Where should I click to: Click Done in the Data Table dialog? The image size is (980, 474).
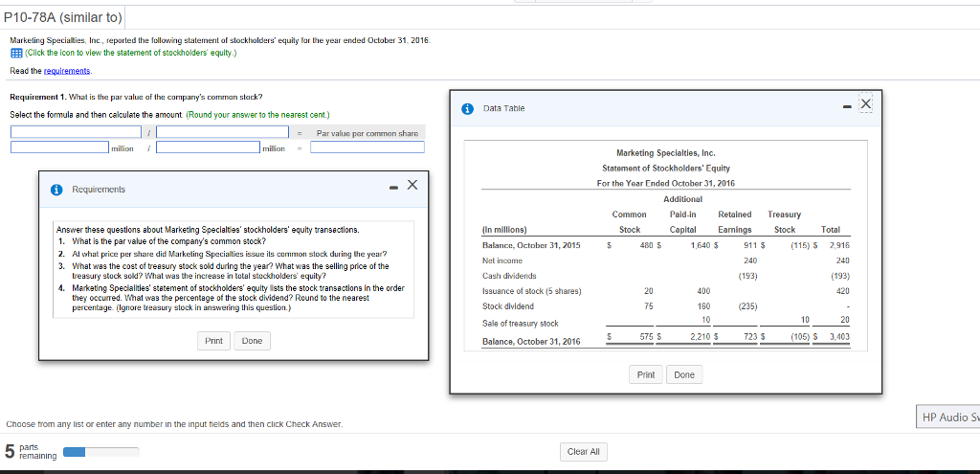(685, 375)
